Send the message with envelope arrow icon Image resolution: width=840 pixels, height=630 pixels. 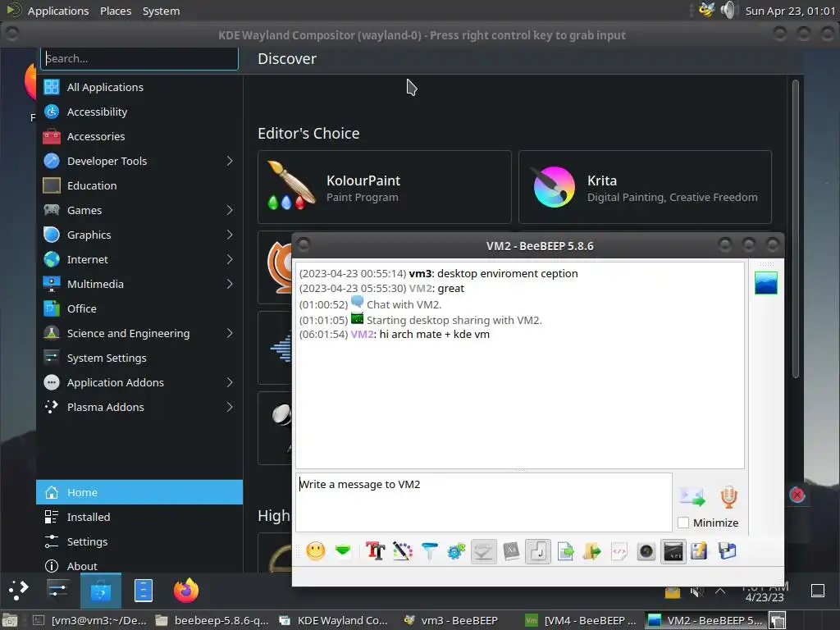692,496
